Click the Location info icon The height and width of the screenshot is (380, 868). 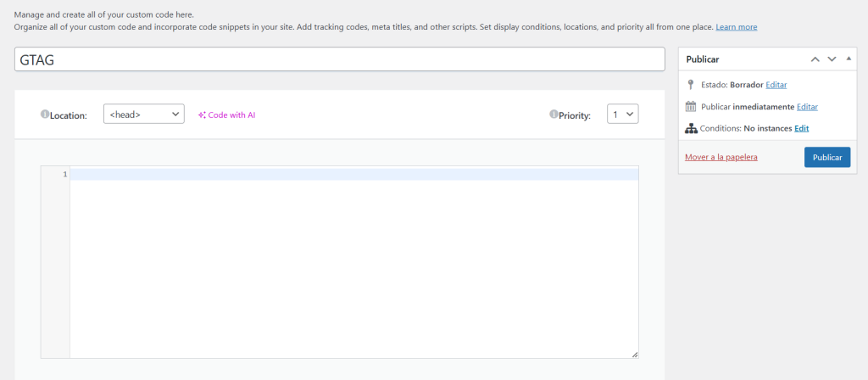[45, 115]
